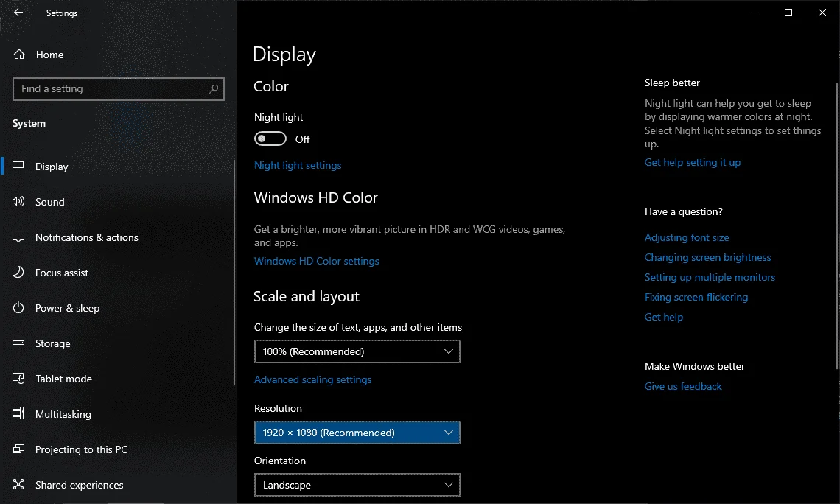Open the Resolution 1920 × 1080 dropdown
The height and width of the screenshot is (504, 840).
coord(357,433)
